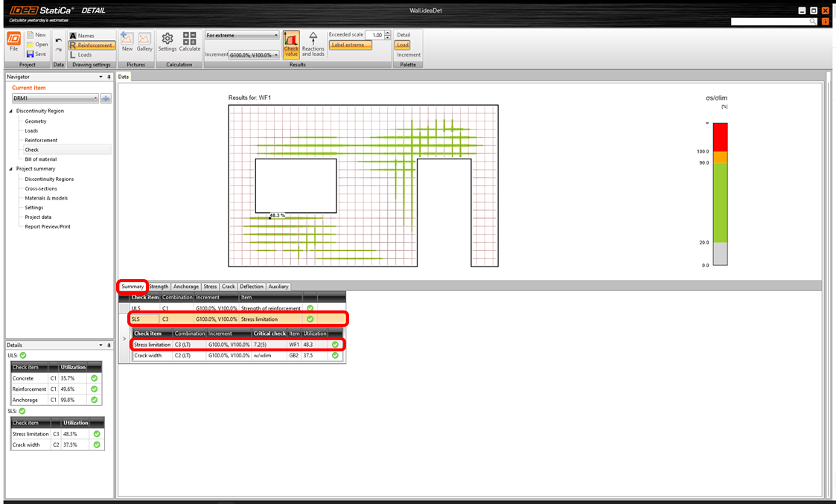Image resolution: width=836 pixels, height=504 pixels.
Task: Pin the Details panel
Action: tap(109, 345)
